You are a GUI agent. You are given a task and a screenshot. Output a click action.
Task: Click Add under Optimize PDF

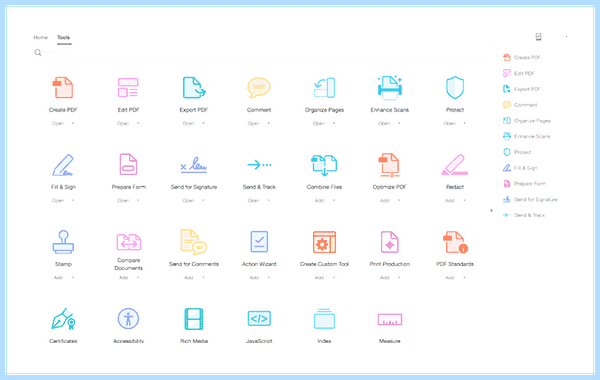(384, 200)
